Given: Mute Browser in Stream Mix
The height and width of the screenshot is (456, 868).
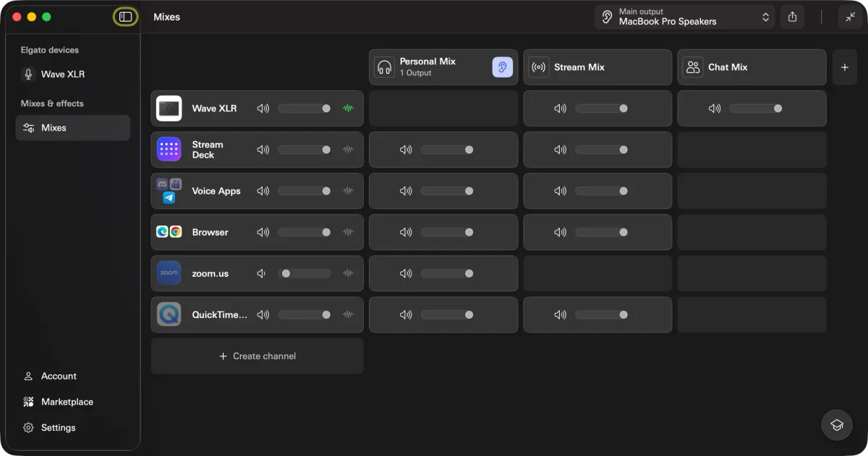Looking at the screenshot, I should [x=560, y=232].
